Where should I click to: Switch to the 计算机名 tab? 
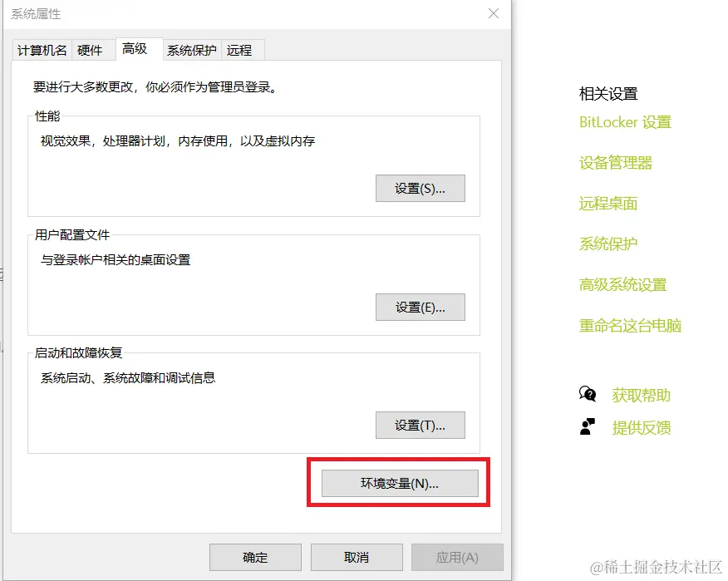point(41,50)
